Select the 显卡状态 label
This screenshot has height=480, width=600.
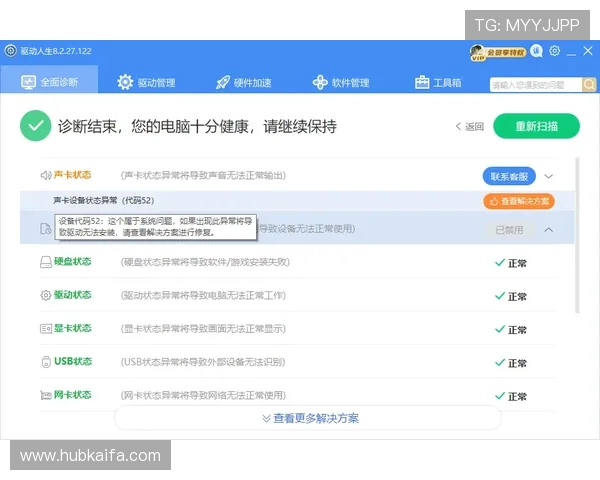click(x=72, y=328)
